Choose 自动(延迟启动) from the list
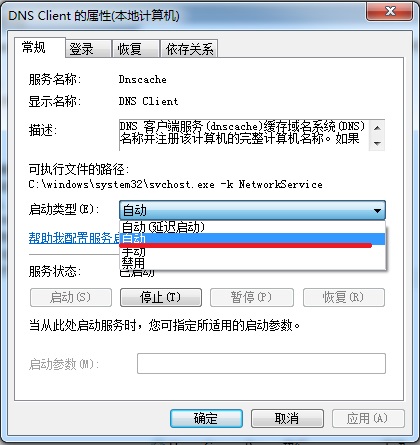420x445 pixels. pos(252,227)
